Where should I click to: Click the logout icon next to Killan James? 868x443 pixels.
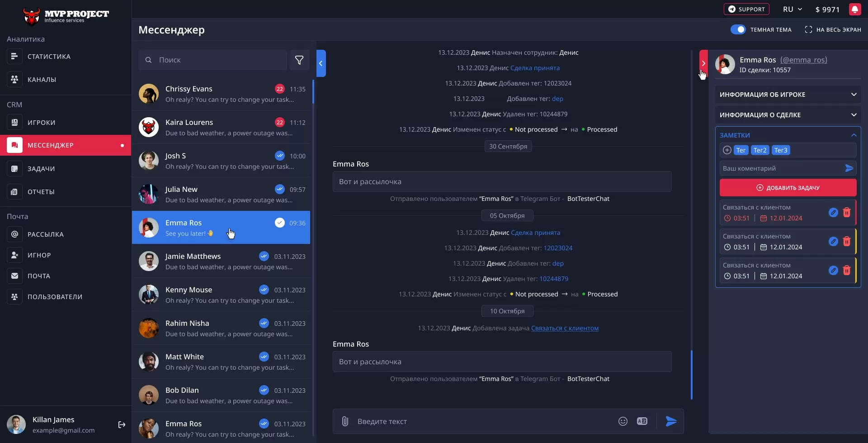(x=122, y=424)
